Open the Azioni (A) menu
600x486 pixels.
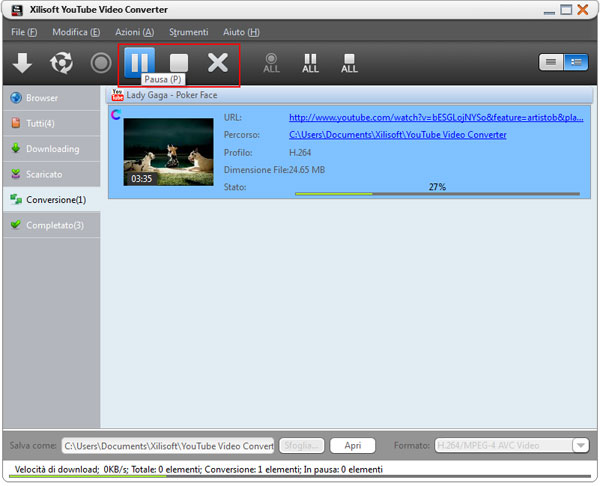[x=135, y=32]
